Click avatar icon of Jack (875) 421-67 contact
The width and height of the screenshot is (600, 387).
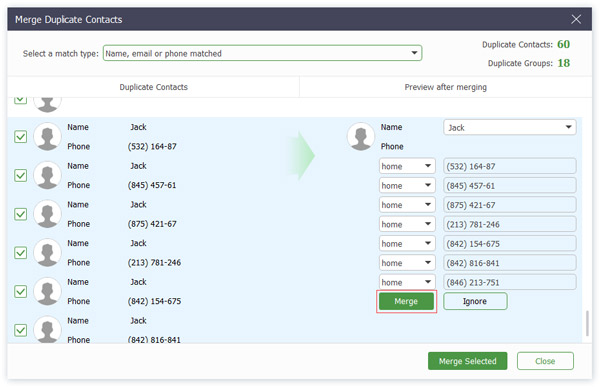(x=47, y=214)
